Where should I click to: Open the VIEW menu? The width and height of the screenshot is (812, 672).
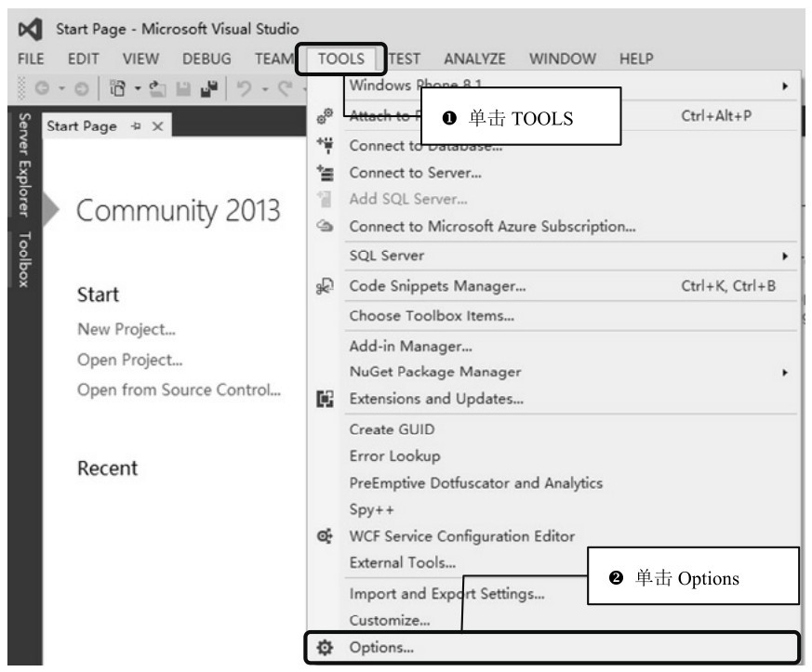tap(140, 59)
